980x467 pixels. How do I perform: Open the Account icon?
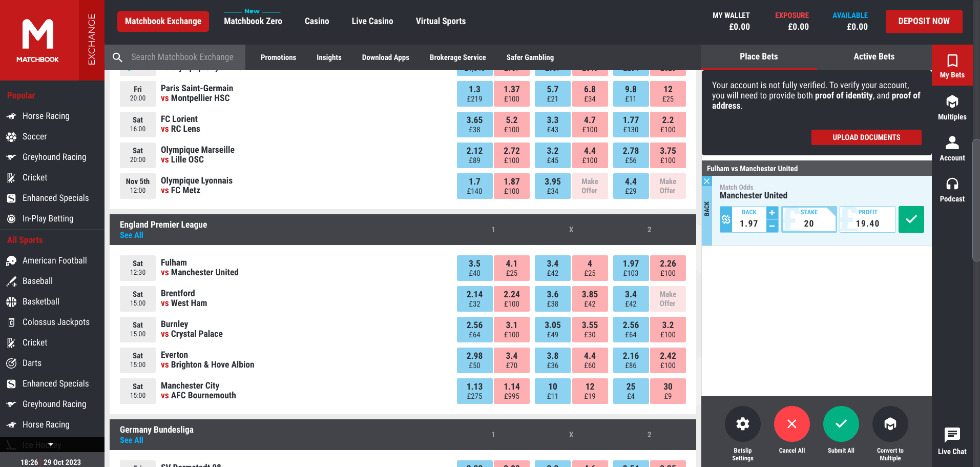(952, 149)
